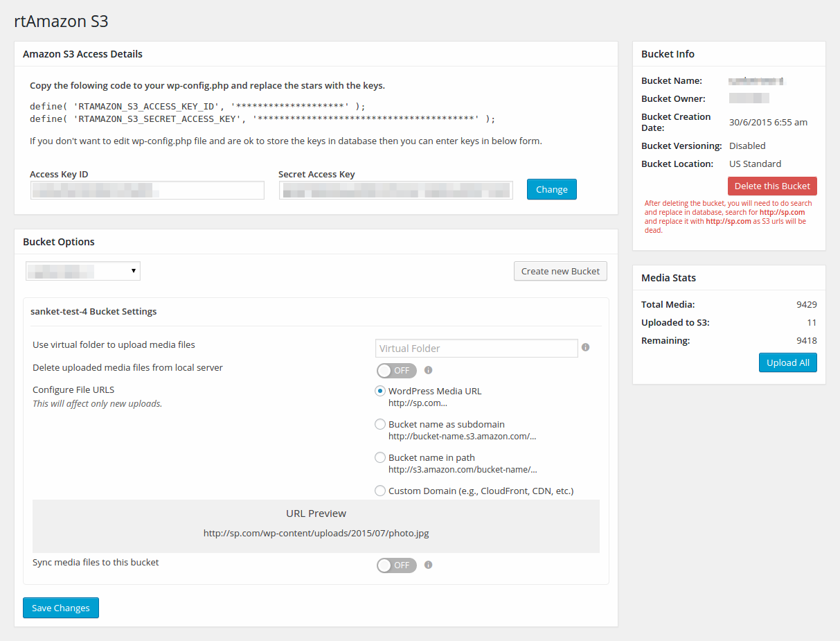Save Changes to bucket settings
The image size is (840, 641).
(x=61, y=608)
